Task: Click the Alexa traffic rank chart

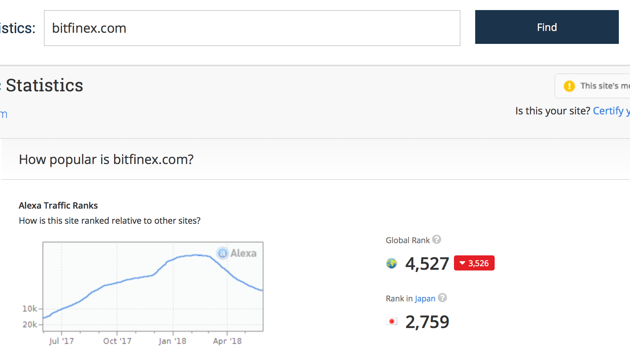Action: click(x=153, y=287)
